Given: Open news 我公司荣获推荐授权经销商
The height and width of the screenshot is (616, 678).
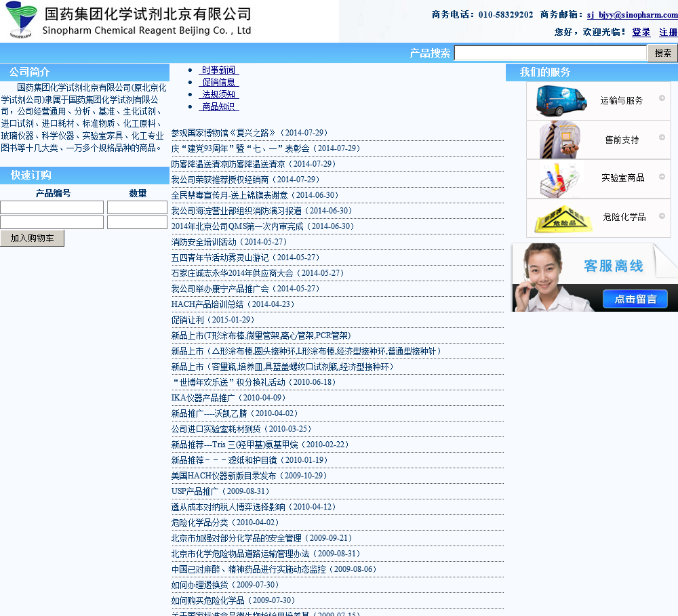Looking at the screenshot, I should point(245,180).
